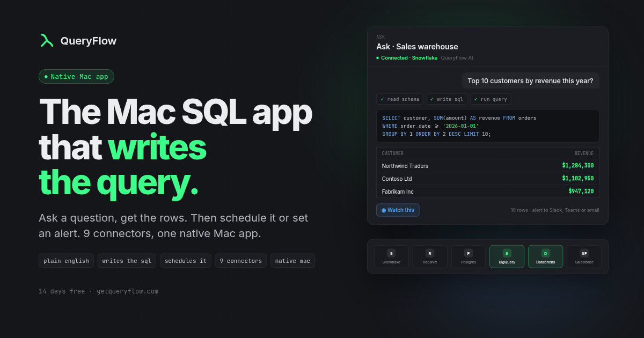The image size is (644, 338).
Task: Select the Databricks connector card
Action: point(546,256)
